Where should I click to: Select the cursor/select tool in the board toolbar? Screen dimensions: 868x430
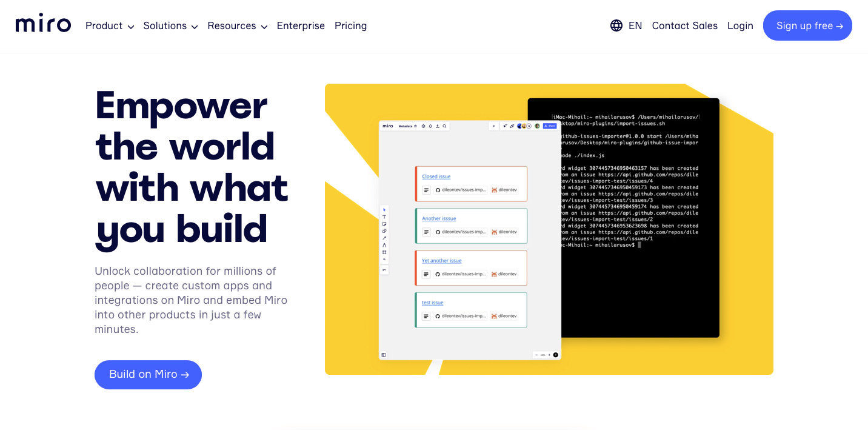(x=384, y=210)
